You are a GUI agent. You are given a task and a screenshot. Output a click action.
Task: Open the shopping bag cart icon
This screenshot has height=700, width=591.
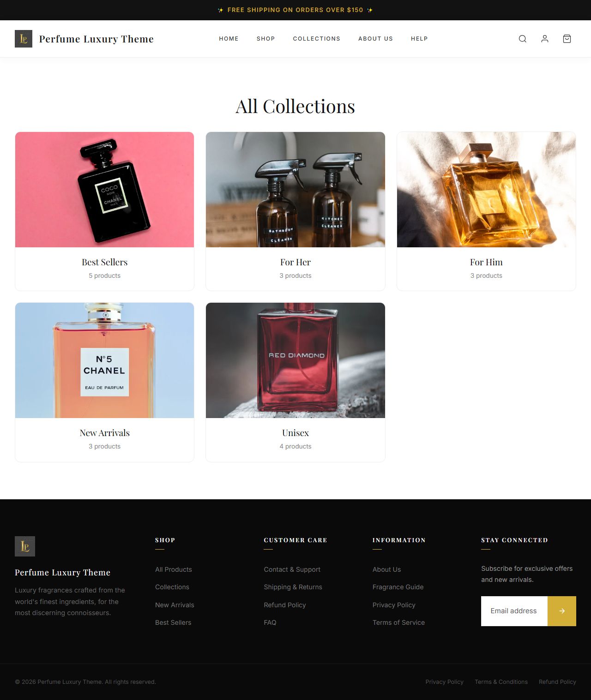pyautogui.click(x=567, y=39)
